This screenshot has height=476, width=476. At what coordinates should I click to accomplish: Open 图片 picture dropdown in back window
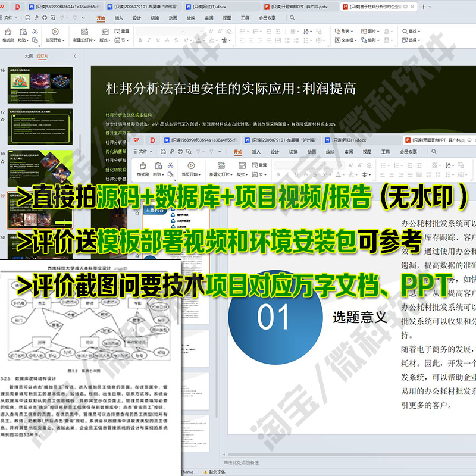[370, 32]
